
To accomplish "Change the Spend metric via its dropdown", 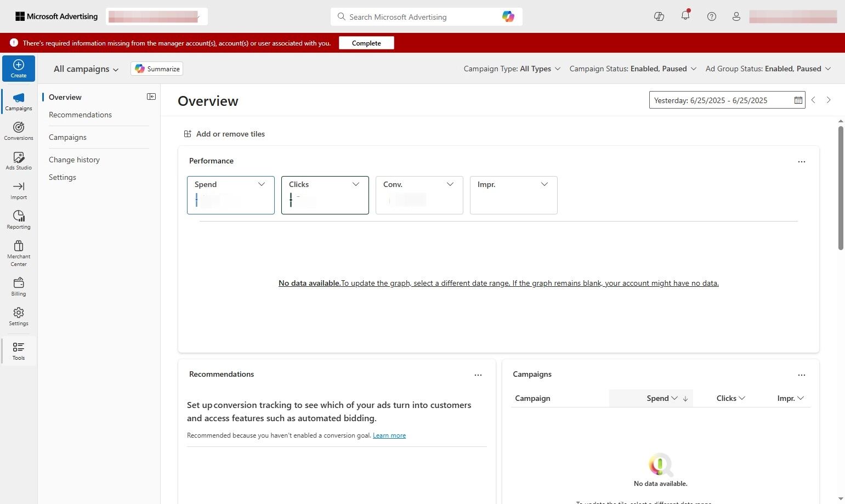I will pos(262,184).
